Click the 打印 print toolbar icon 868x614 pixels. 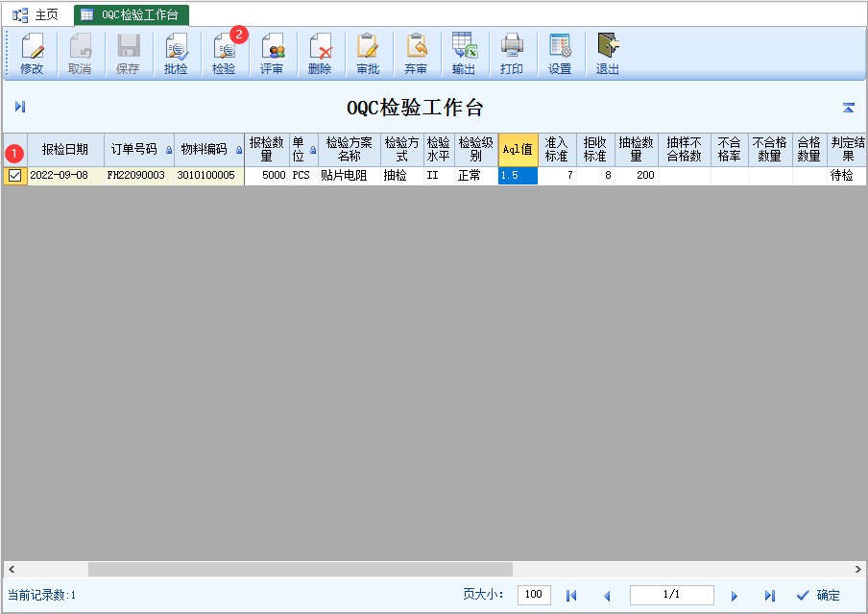pyautogui.click(x=512, y=54)
